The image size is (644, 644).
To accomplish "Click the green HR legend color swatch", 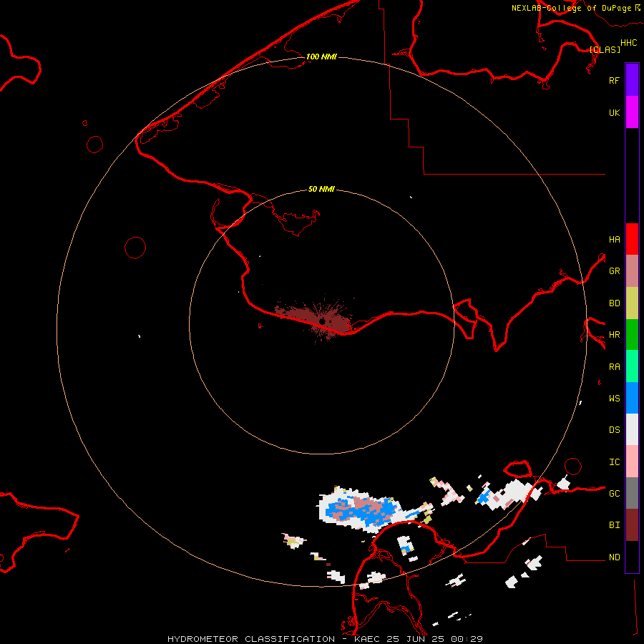I will [632, 335].
